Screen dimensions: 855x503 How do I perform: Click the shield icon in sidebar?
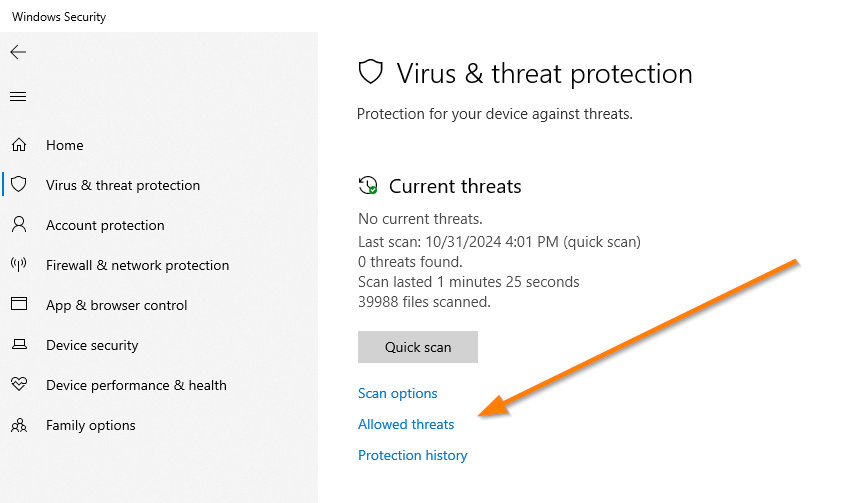pos(18,185)
